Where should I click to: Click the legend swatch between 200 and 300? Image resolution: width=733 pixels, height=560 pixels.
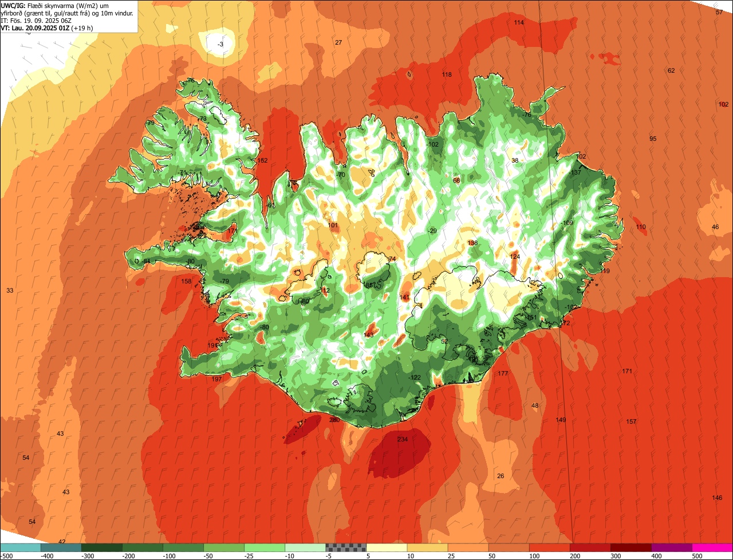pos(590,547)
